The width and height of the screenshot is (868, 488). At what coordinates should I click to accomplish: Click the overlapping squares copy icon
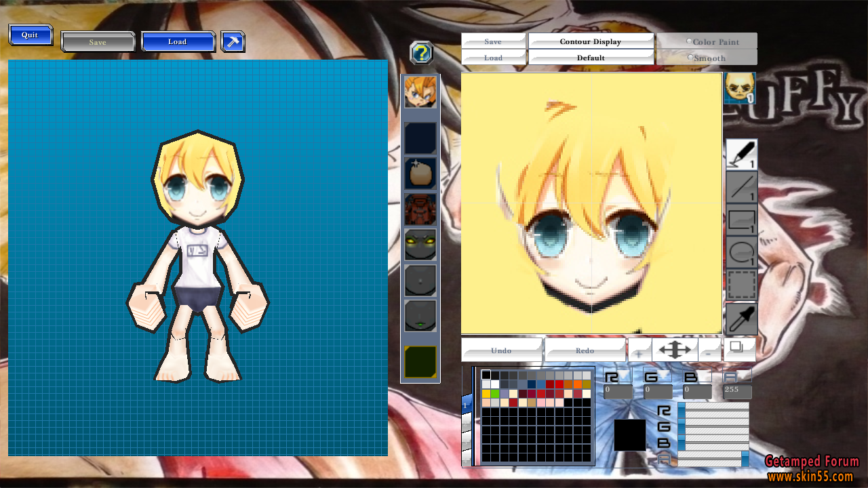tap(739, 348)
